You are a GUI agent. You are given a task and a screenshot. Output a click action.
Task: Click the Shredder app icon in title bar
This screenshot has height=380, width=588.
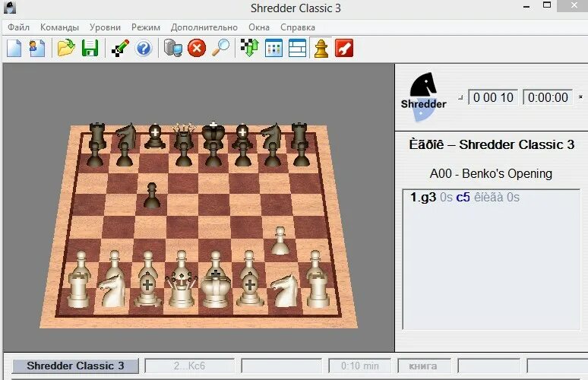point(10,7)
